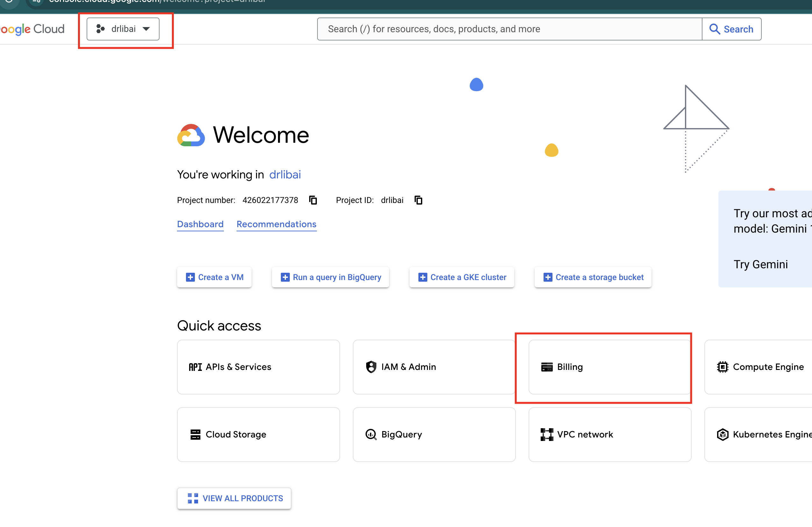This screenshot has width=812, height=527.
Task: Click View All Products
Action: (x=234, y=498)
